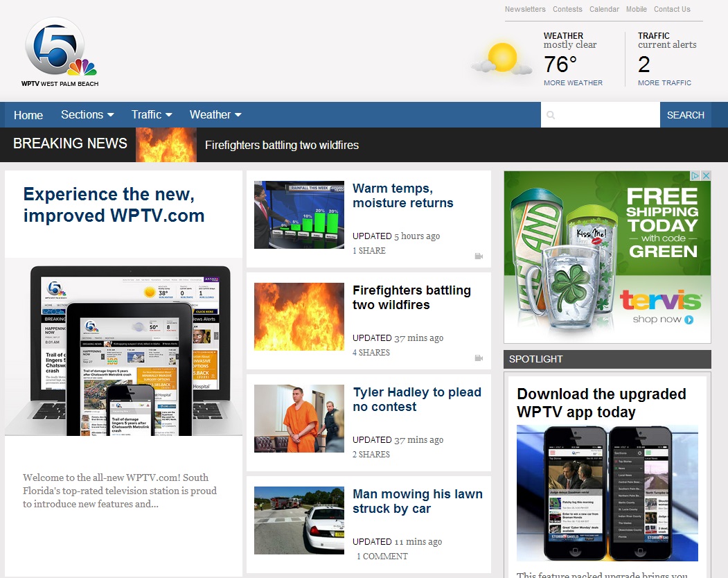Open Download the upgraded WPTV app today

click(601, 403)
